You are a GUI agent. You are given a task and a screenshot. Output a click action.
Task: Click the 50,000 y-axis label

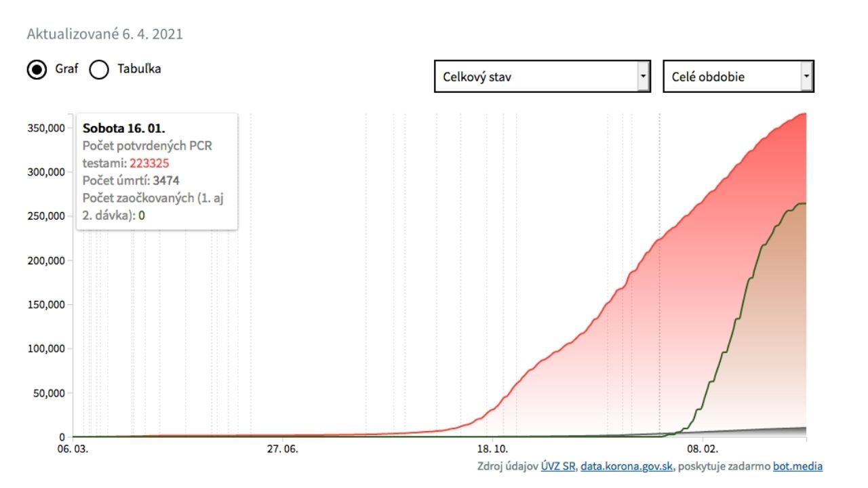[x=49, y=393]
